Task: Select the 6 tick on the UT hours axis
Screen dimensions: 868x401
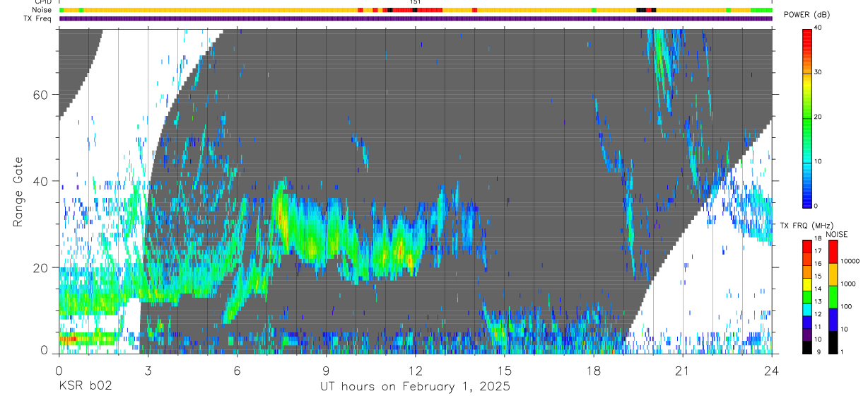Action: tap(237, 370)
